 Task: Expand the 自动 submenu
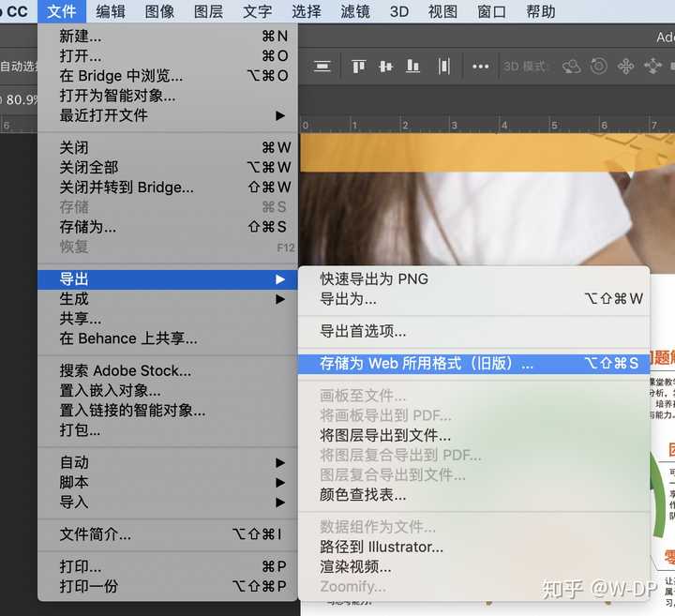click(x=168, y=463)
